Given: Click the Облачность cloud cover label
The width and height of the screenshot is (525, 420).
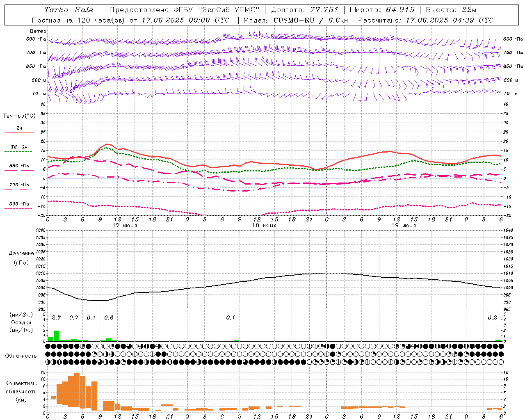Looking at the screenshot, I should [21, 356].
